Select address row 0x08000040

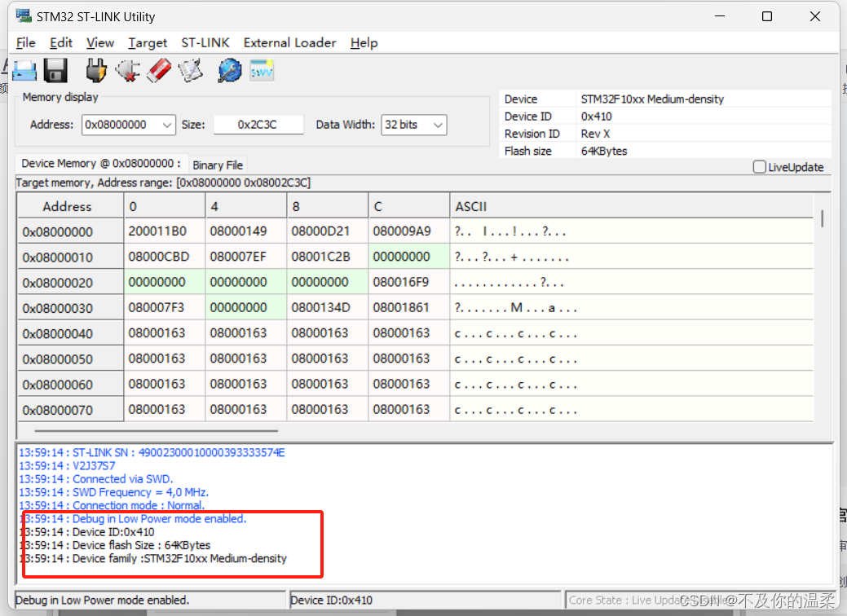click(70, 333)
